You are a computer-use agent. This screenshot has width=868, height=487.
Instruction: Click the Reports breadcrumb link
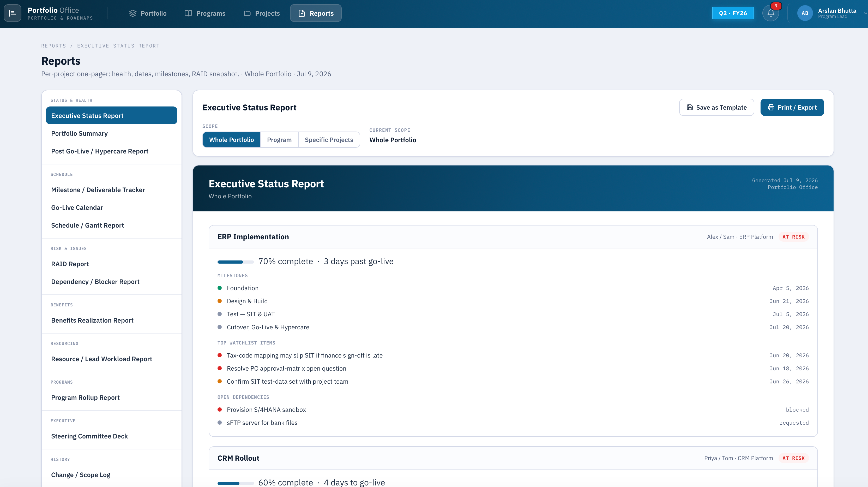53,46
